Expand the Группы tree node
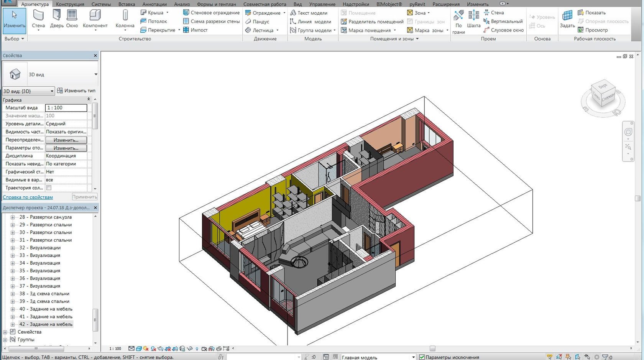Image resolution: width=644 pixels, height=360 pixels. pyautogui.click(x=5, y=340)
